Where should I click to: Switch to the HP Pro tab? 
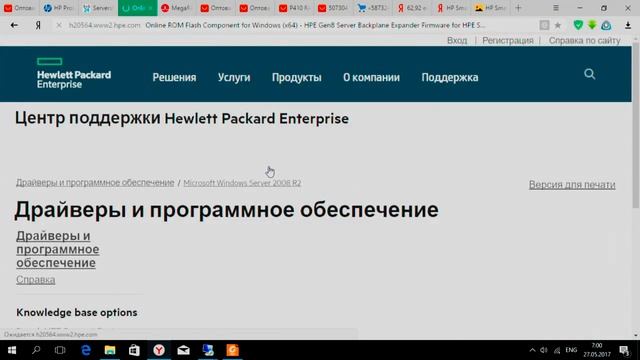(x=58, y=8)
